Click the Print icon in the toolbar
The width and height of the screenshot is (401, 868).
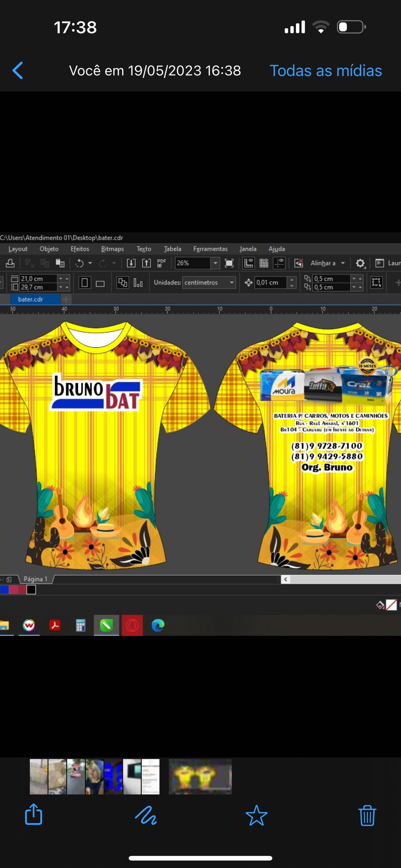pos(10,263)
